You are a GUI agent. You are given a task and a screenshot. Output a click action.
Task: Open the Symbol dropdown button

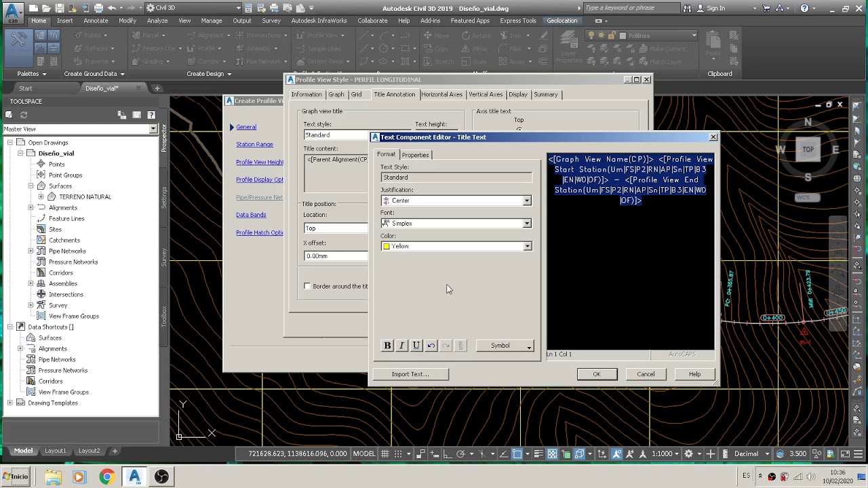tap(505, 346)
